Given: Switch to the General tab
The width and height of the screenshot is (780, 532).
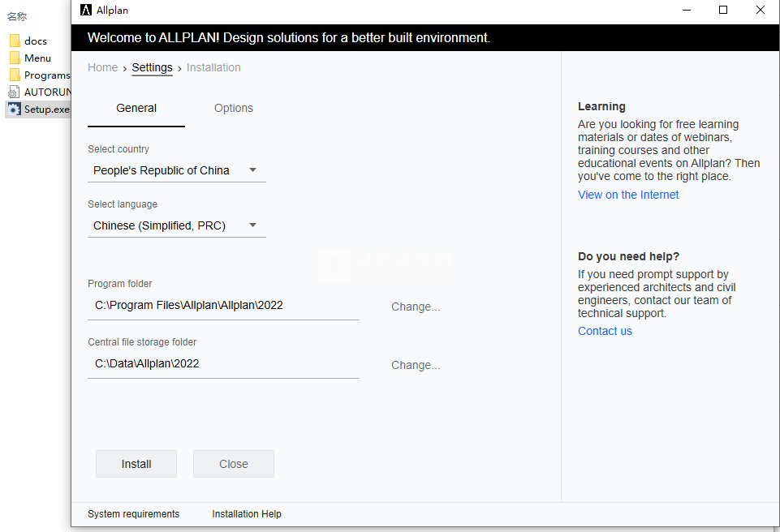Looking at the screenshot, I should (136, 109).
